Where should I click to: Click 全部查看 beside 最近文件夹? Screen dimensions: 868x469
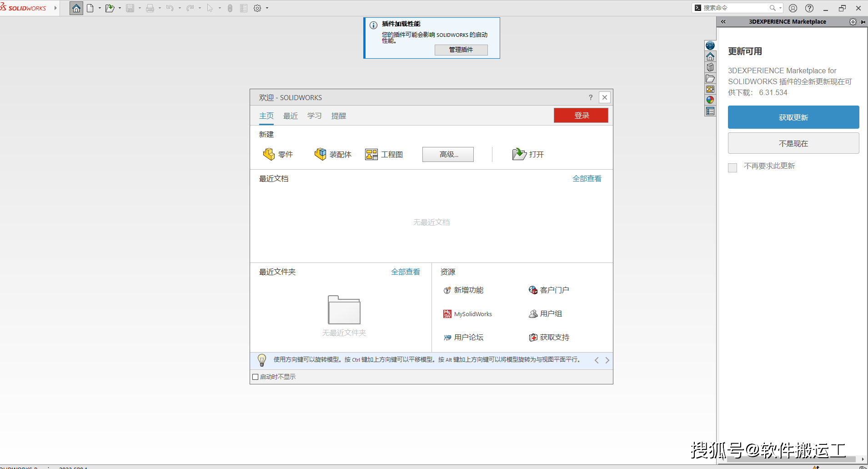click(406, 272)
